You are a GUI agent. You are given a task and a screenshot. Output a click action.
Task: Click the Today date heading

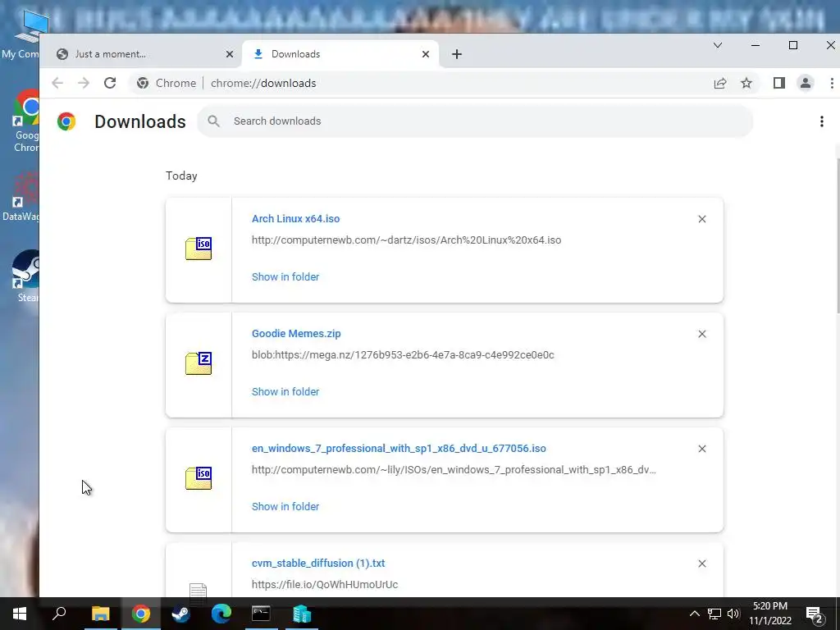tap(181, 176)
